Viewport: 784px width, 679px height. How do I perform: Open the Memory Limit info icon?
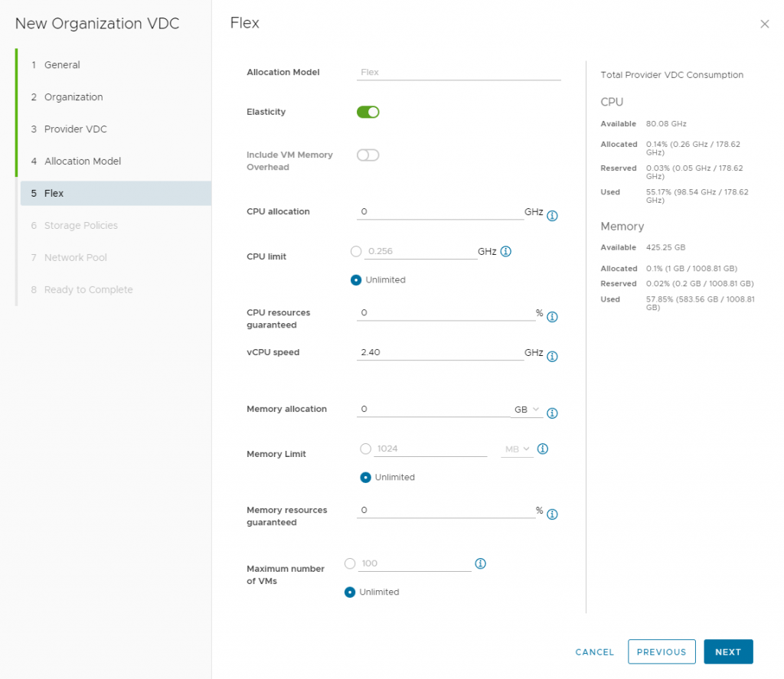tap(543, 449)
